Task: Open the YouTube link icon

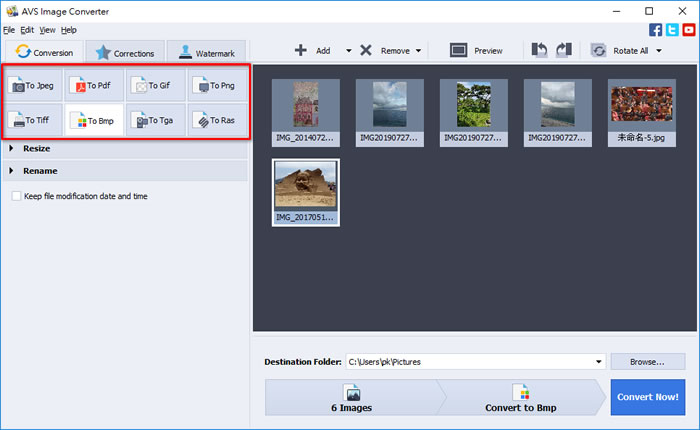Action: tap(689, 30)
